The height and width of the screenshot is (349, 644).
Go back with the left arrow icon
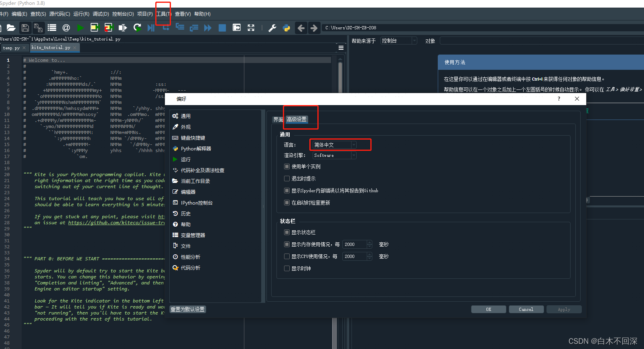301,28
